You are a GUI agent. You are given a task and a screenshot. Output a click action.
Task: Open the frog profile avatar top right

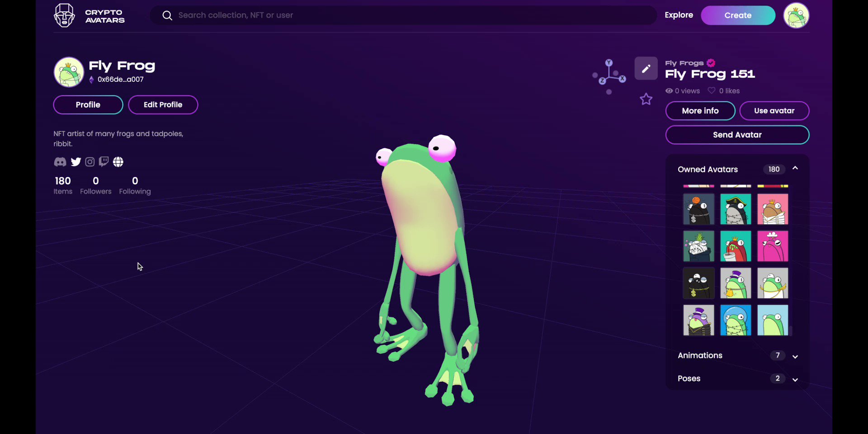[x=796, y=15]
